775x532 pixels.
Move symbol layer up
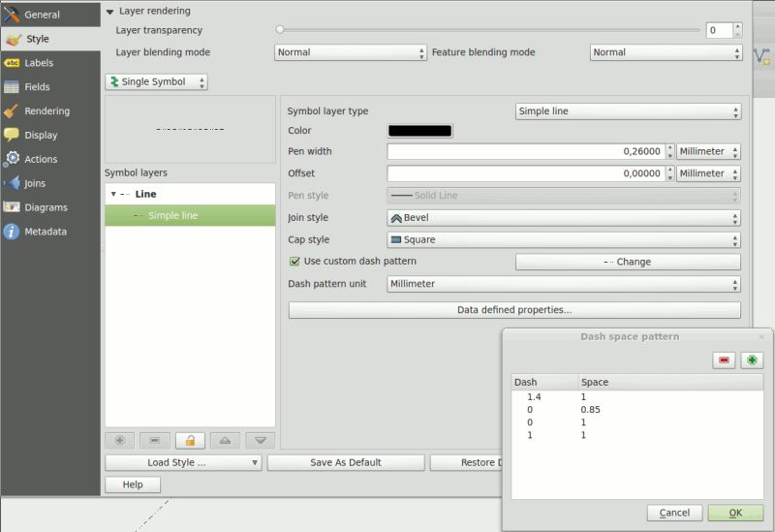pos(226,440)
